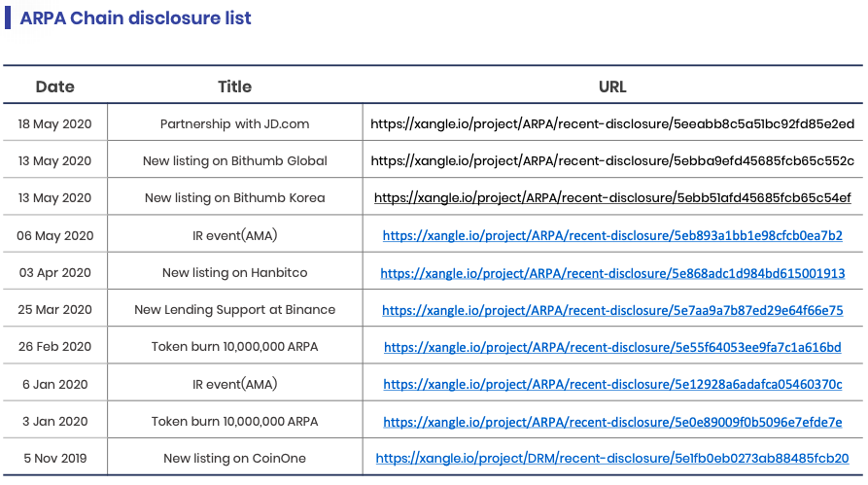Click the 'New Lending Support at Binance' title

[234, 310]
